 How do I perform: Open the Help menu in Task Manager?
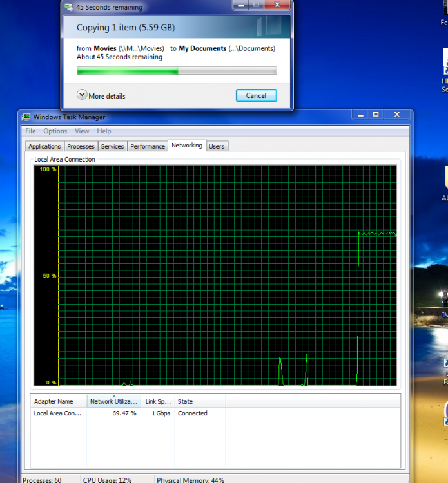[x=104, y=131]
